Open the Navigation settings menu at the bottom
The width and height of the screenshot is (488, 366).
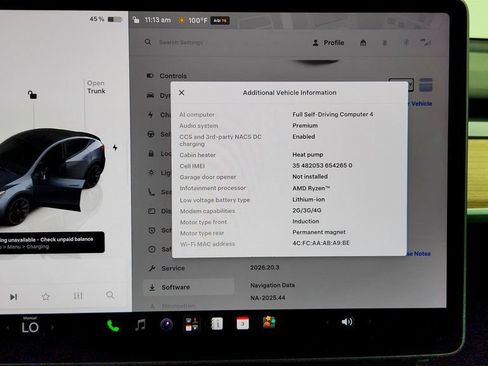pos(173,306)
